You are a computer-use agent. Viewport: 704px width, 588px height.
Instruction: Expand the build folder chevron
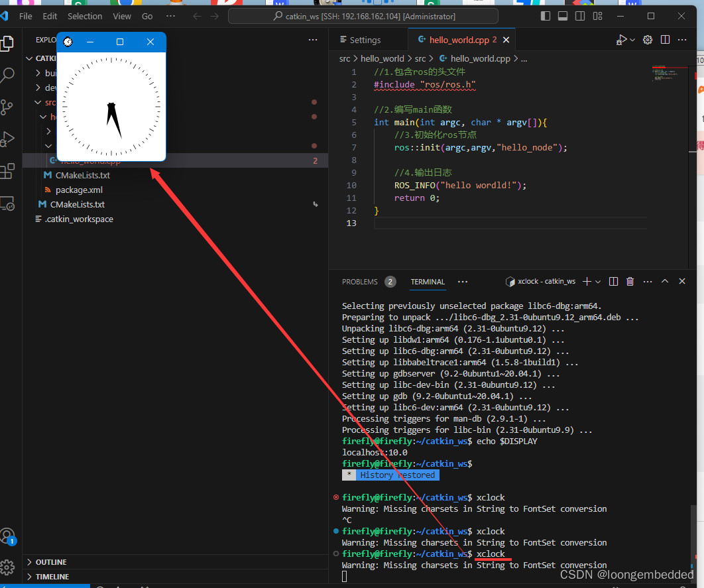pyautogui.click(x=38, y=73)
